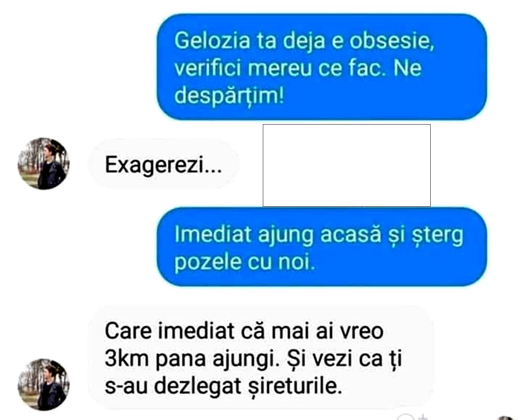
Task: Select the blue "Imediat ajung acasă" bubble
Action: 322,247
